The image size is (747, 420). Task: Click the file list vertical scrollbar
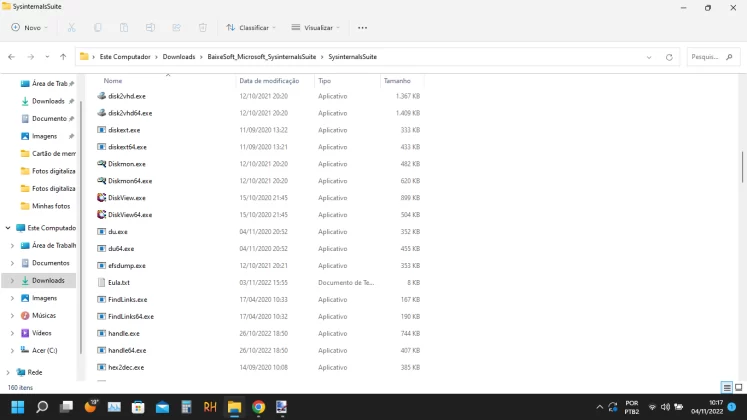pos(742,167)
